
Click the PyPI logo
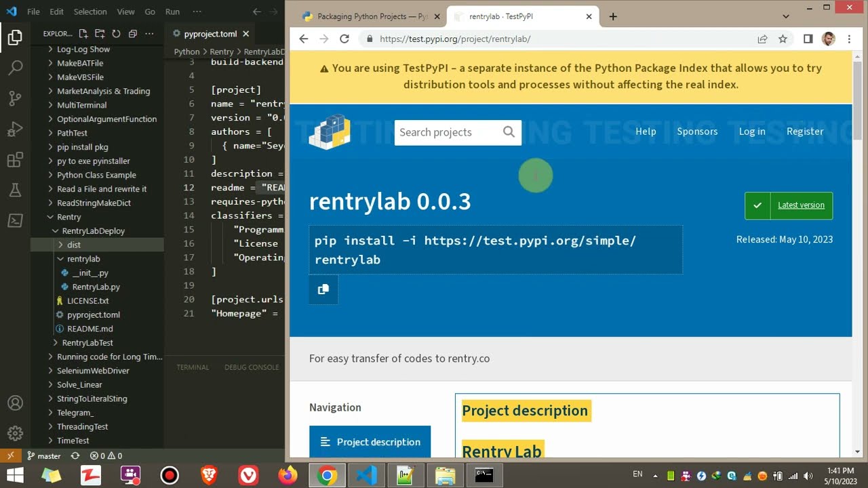pos(330,131)
